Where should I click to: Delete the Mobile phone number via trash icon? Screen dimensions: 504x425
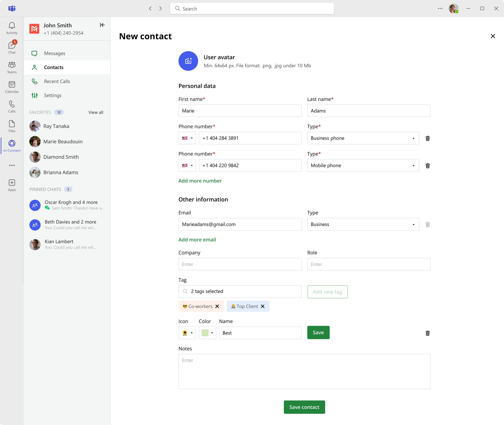[x=428, y=166]
